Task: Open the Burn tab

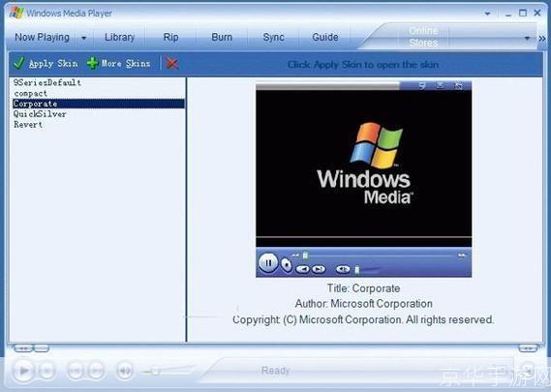Action: click(x=222, y=37)
